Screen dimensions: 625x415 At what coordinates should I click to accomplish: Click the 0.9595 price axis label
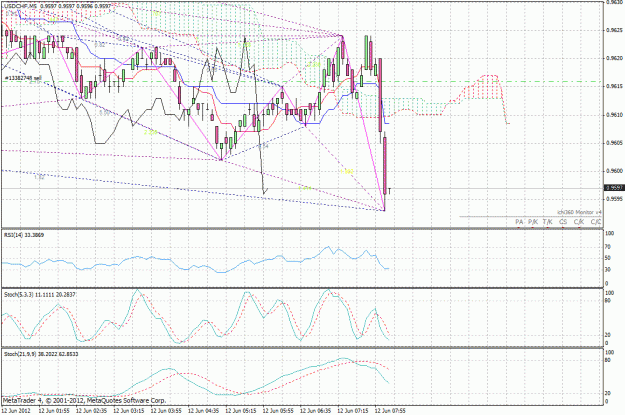614,199
